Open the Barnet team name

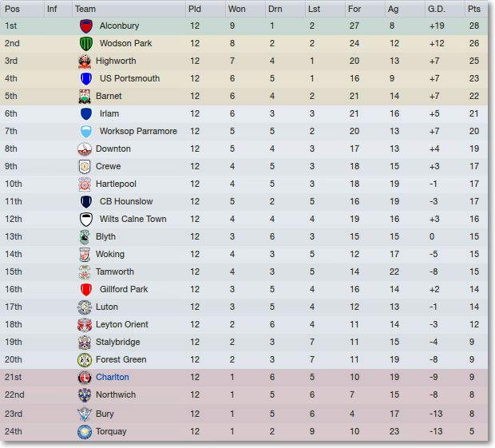coord(109,96)
